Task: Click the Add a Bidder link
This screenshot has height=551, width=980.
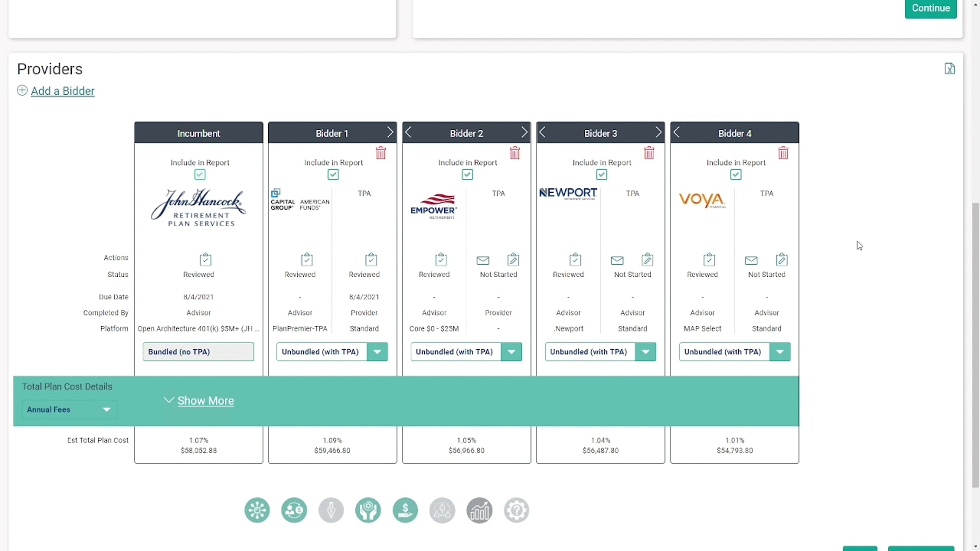Action: (62, 91)
